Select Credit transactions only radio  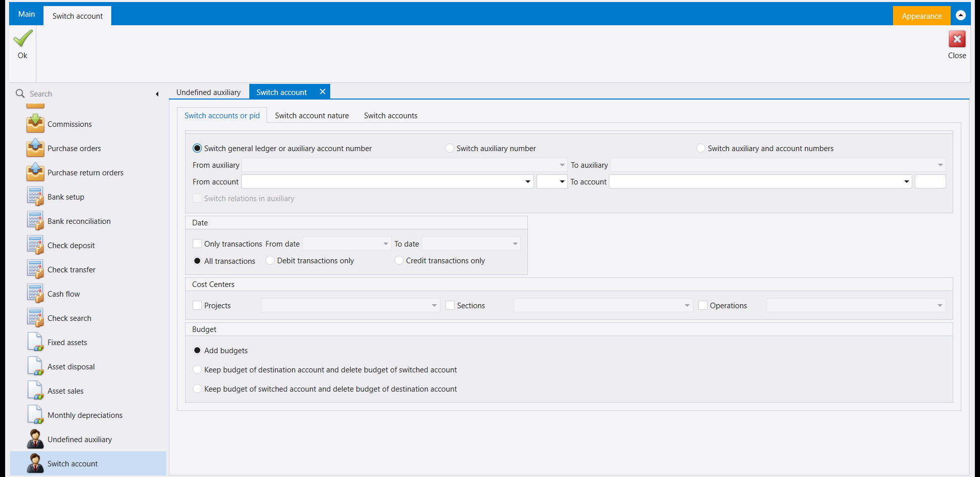pyautogui.click(x=399, y=260)
